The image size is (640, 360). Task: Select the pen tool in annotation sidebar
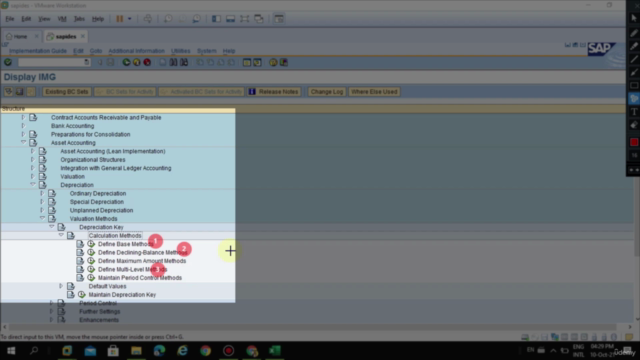click(x=634, y=33)
